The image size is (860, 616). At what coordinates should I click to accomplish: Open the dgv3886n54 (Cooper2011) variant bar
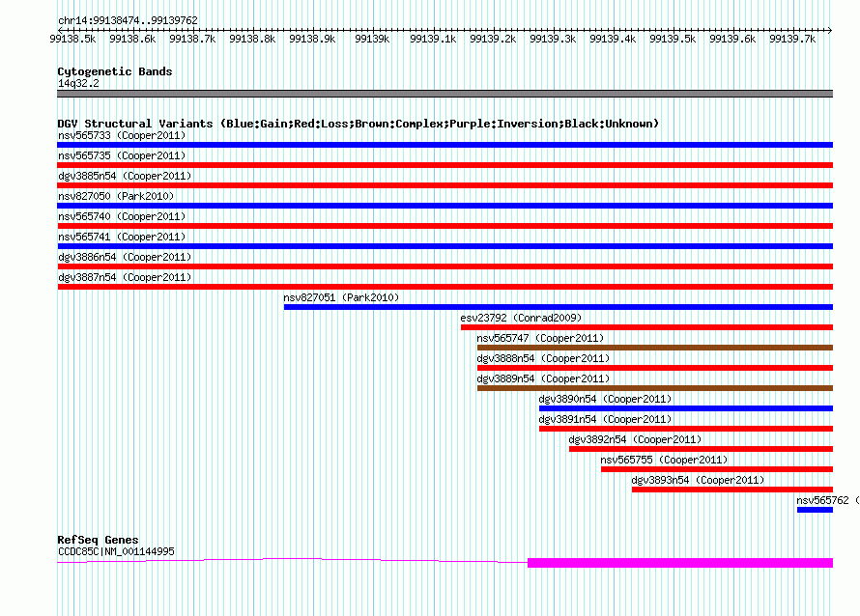pyautogui.click(x=444, y=266)
